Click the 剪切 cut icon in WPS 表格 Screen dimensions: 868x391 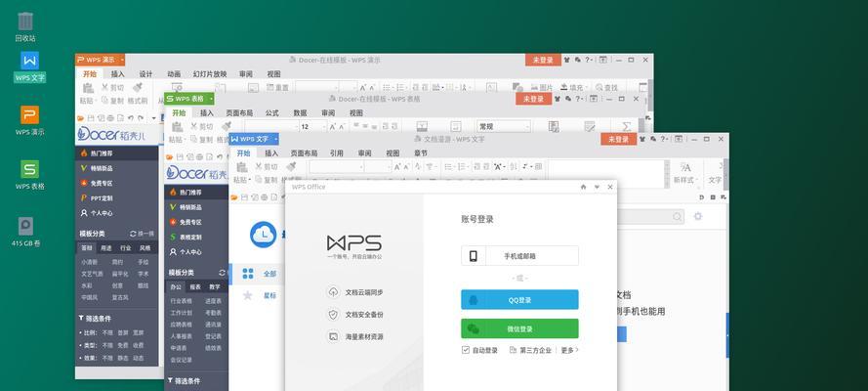point(193,126)
